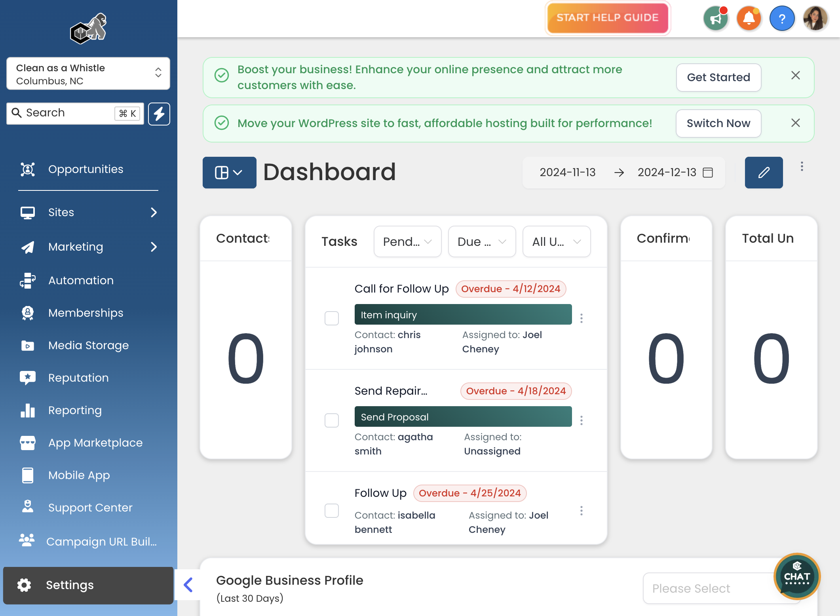Open dashboard three-dot options menu
The height and width of the screenshot is (616, 840).
802,167
